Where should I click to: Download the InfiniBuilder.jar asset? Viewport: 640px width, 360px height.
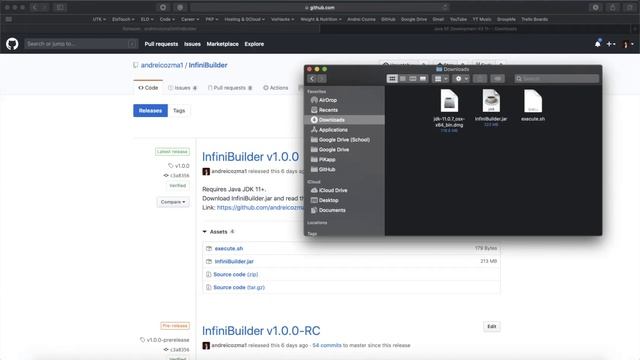click(234, 262)
